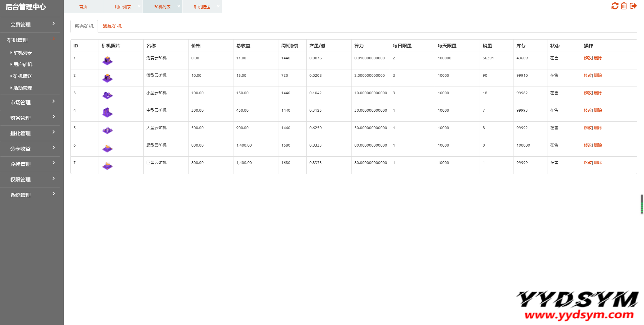644x325 pixels.
Task: Click the 中型云矿机 miner image
Action: point(107,113)
